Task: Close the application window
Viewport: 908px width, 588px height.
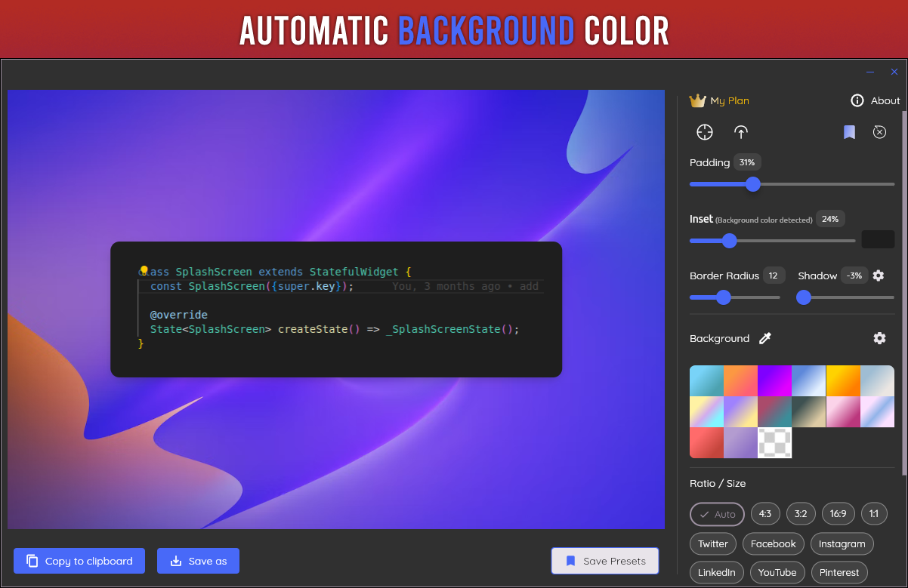Action: click(x=894, y=72)
